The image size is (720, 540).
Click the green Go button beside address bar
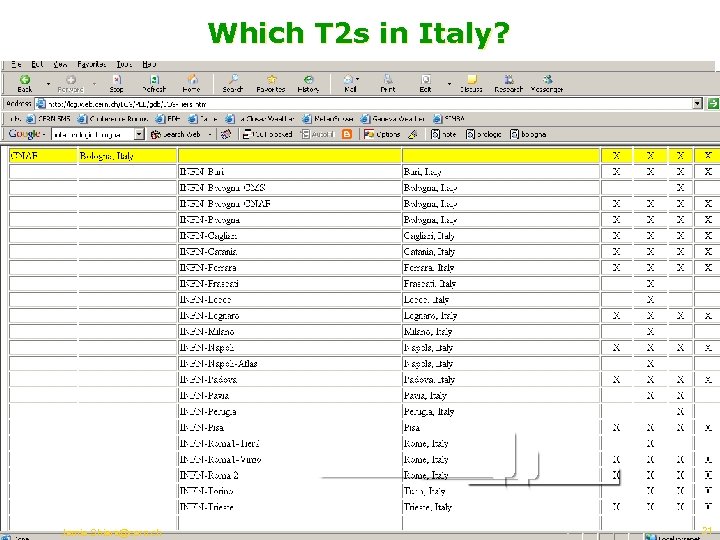[x=713, y=104]
